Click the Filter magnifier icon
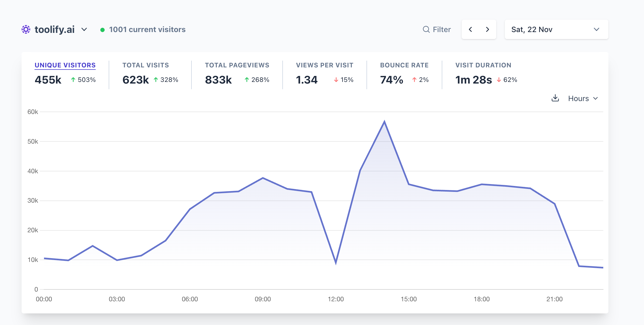 point(426,29)
